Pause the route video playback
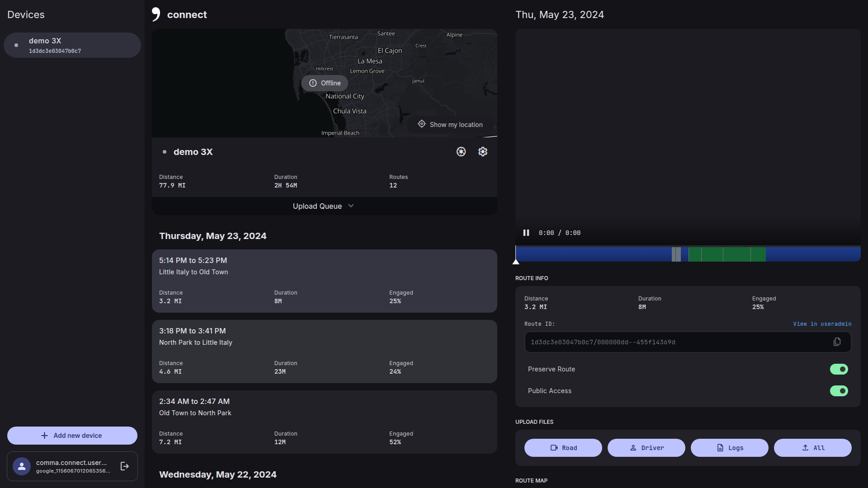Screen dimensions: 868x488 (x=526, y=233)
